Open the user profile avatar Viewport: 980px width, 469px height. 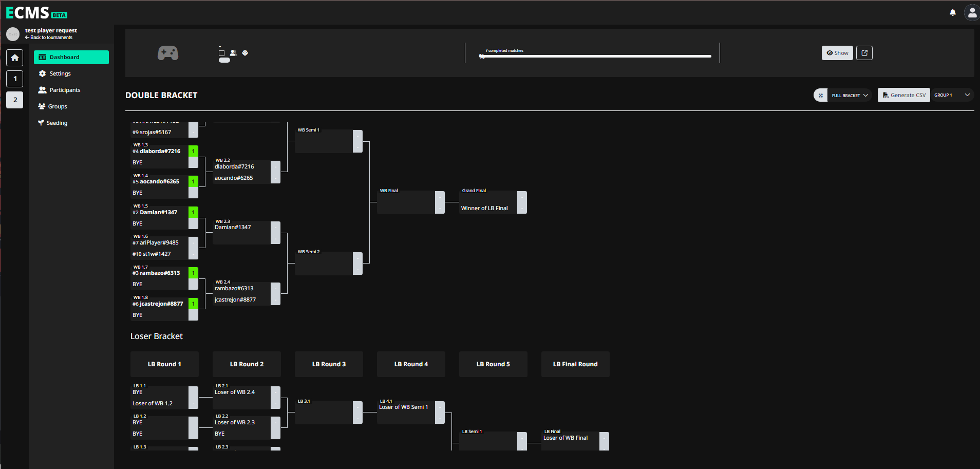(972, 12)
